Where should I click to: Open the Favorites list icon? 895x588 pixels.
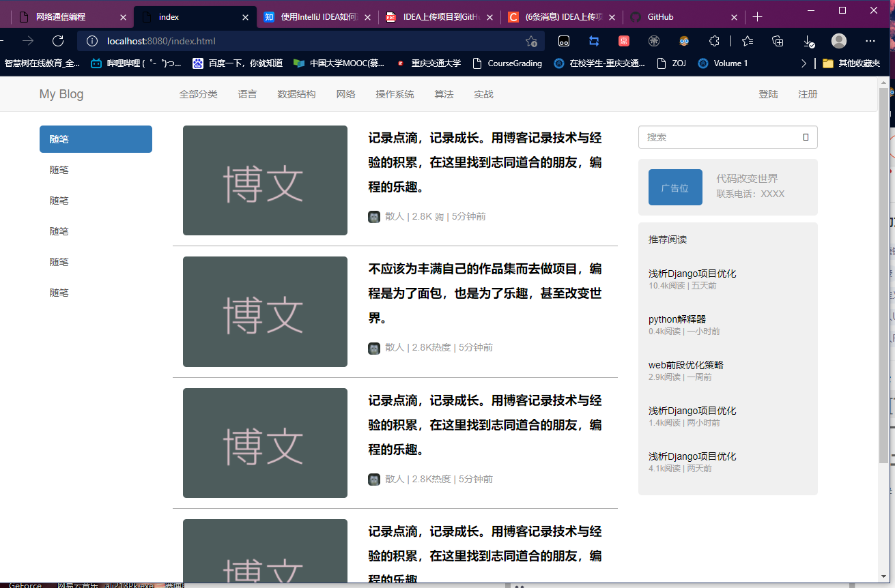coord(748,41)
